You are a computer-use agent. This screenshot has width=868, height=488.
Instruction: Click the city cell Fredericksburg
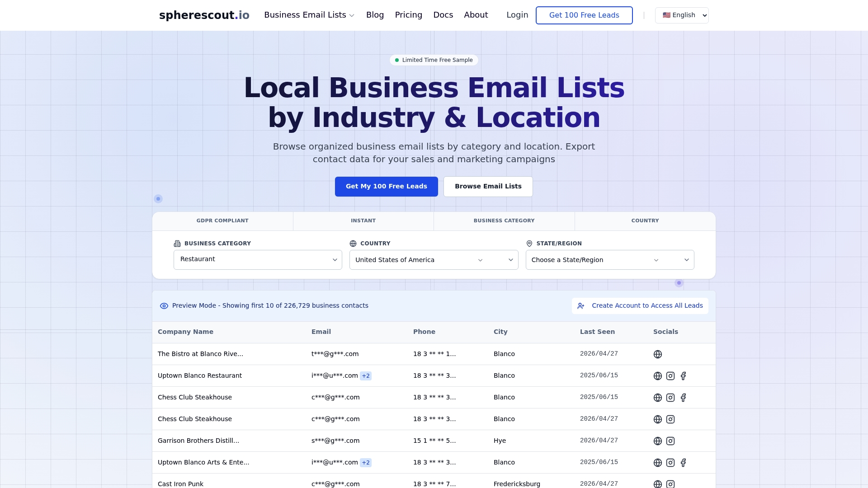click(517, 484)
